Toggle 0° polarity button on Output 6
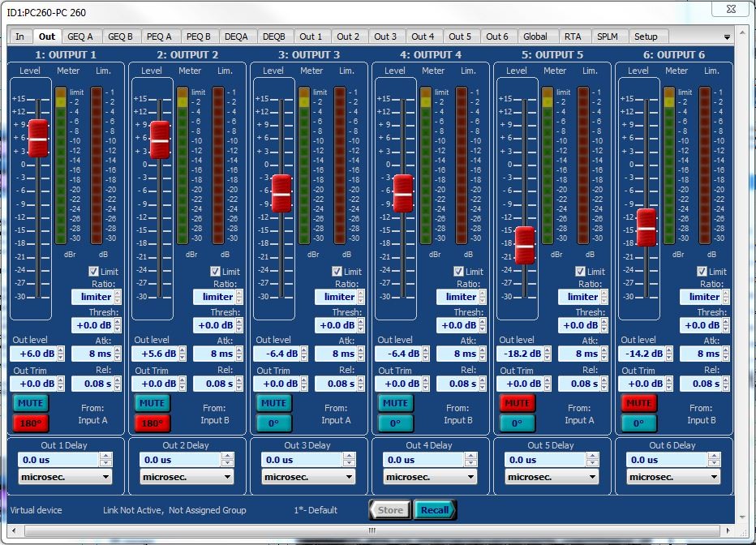 click(x=638, y=423)
